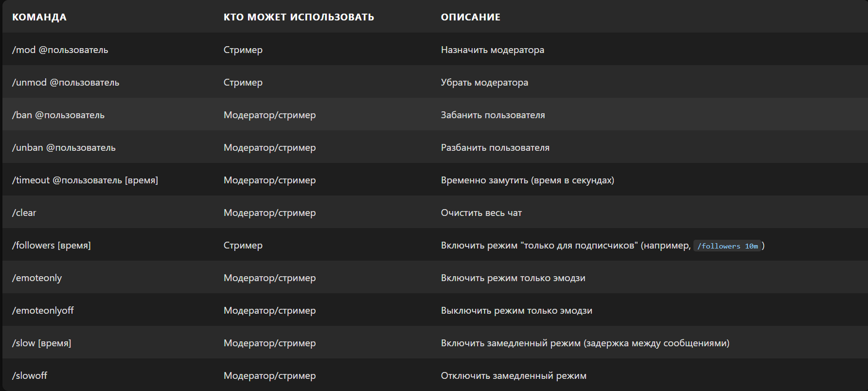Click the /followers [время] command

click(52, 245)
